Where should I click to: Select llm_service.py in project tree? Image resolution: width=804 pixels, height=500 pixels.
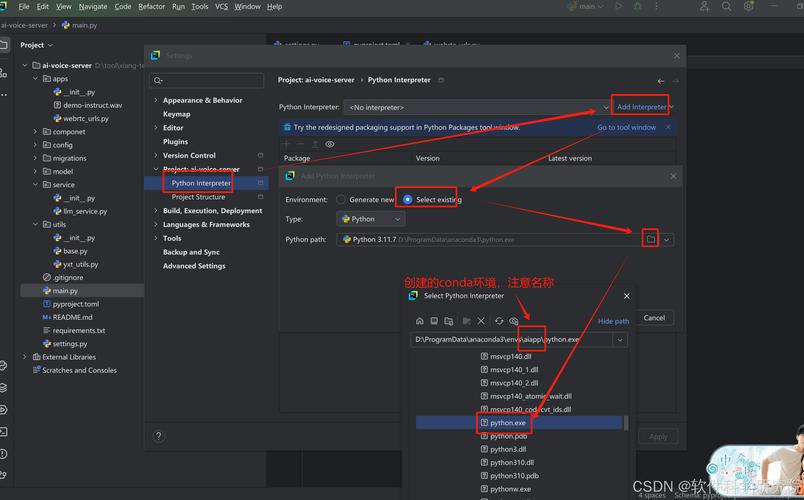(85, 211)
